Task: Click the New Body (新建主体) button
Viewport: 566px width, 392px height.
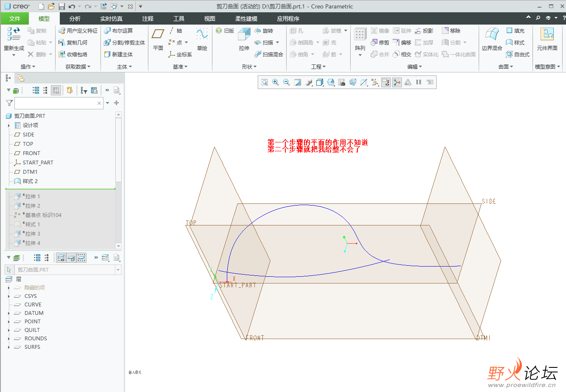Action: pos(118,54)
